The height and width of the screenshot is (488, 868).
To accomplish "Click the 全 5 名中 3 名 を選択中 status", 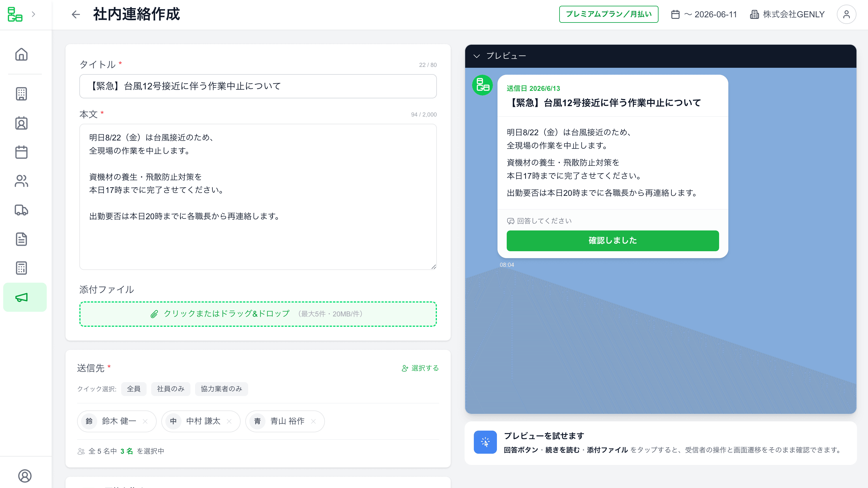I will [126, 451].
